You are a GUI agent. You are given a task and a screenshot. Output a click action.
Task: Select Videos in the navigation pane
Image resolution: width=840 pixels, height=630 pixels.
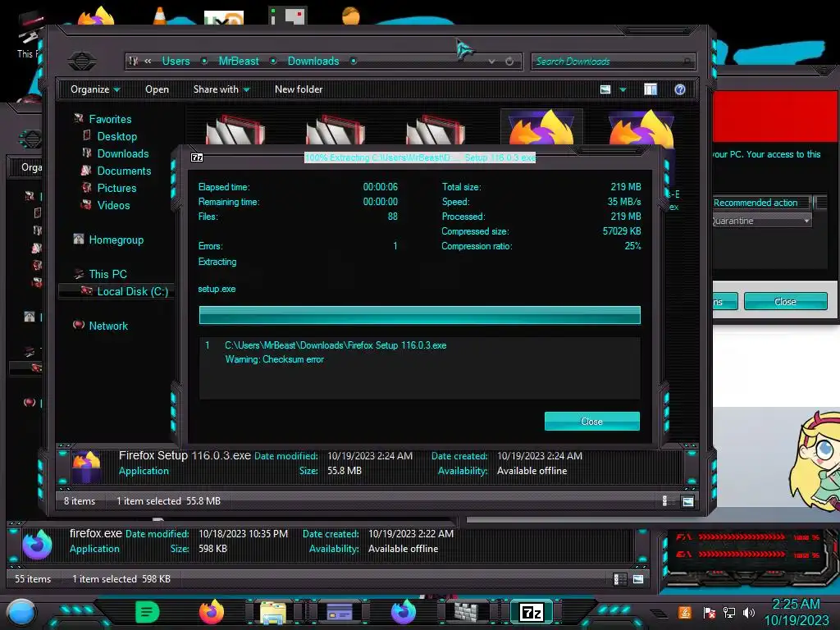click(x=113, y=204)
